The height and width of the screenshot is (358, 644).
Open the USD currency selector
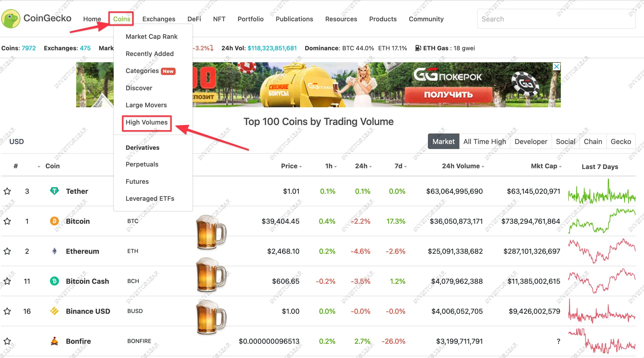(16, 141)
